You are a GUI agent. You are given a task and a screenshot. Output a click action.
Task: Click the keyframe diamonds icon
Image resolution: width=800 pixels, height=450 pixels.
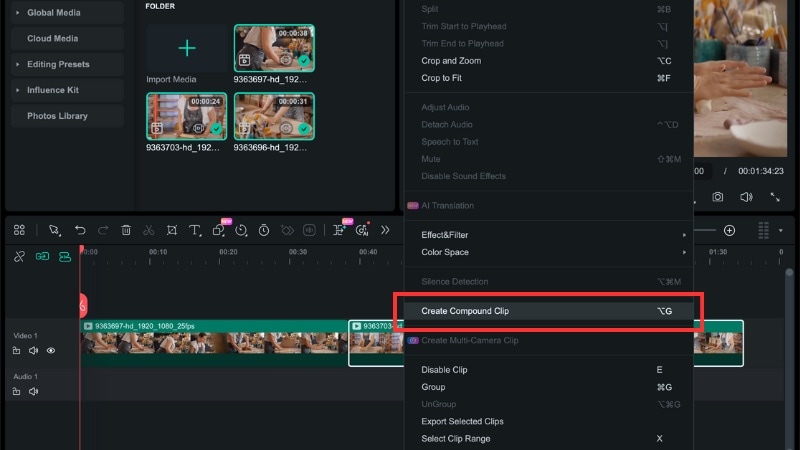[x=287, y=230]
